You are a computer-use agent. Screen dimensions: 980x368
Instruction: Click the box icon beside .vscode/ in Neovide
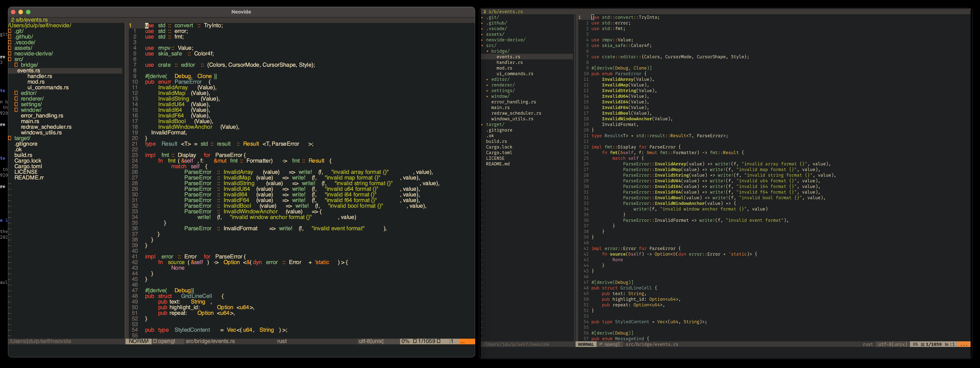10,42
